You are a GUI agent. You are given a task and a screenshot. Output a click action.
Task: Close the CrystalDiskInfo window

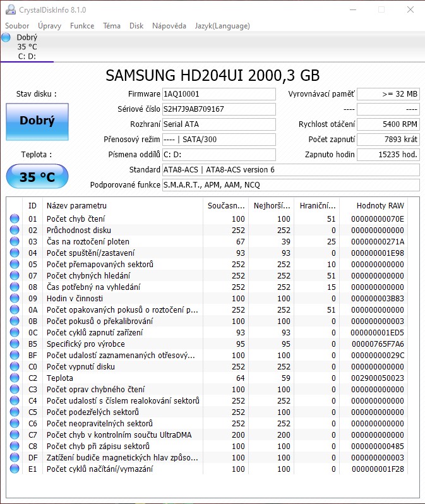[410, 9]
